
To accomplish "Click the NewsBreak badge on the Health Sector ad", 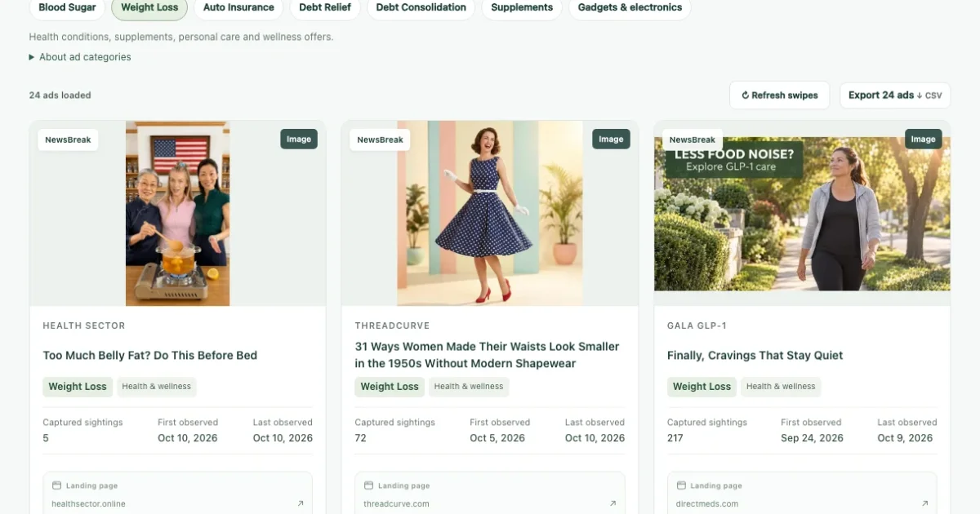I will pyautogui.click(x=68, y=140).
